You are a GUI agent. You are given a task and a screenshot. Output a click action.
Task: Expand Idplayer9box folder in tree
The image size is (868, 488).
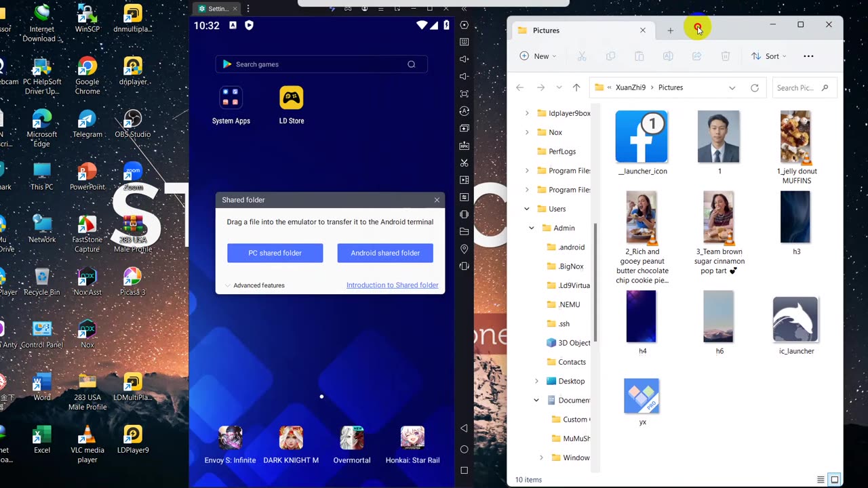click(527, 113)
